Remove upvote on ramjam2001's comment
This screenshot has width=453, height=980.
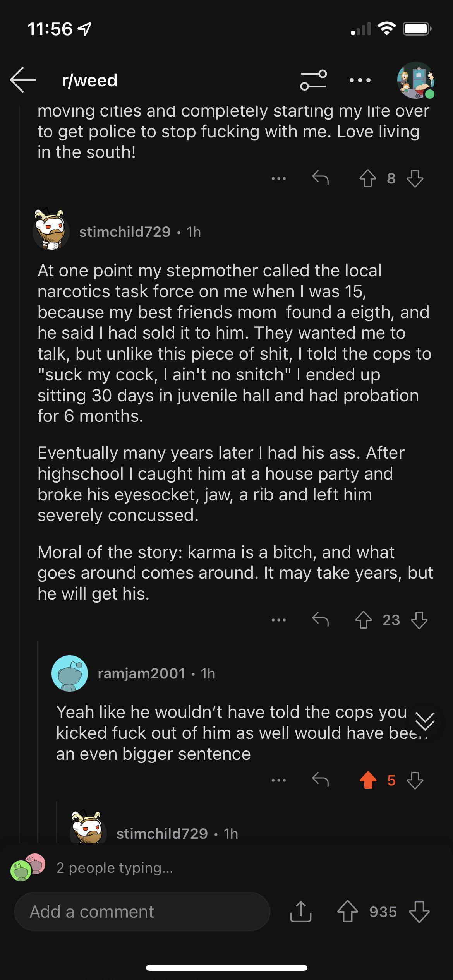[368, 780]
